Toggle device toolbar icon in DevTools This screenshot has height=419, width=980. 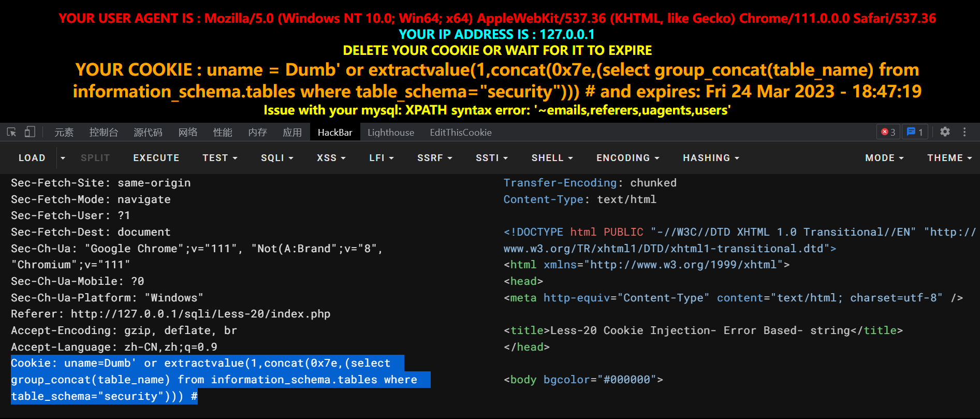coord(30,132)
